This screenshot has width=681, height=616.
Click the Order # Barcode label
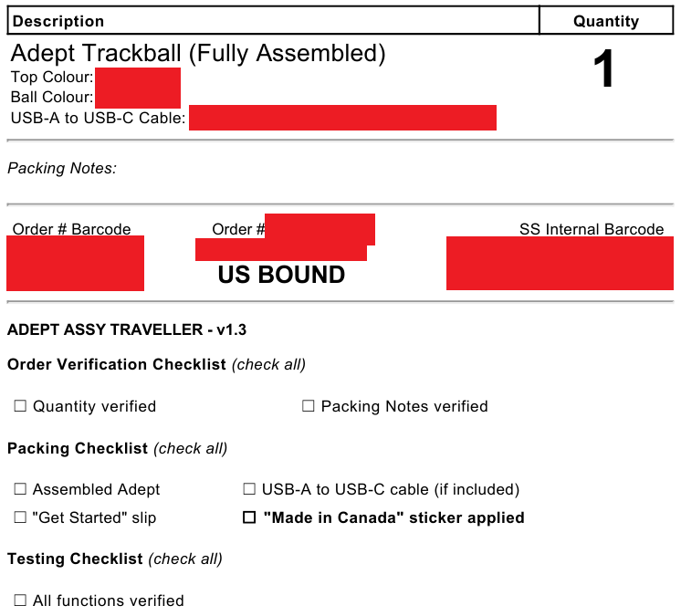point(72,229)
